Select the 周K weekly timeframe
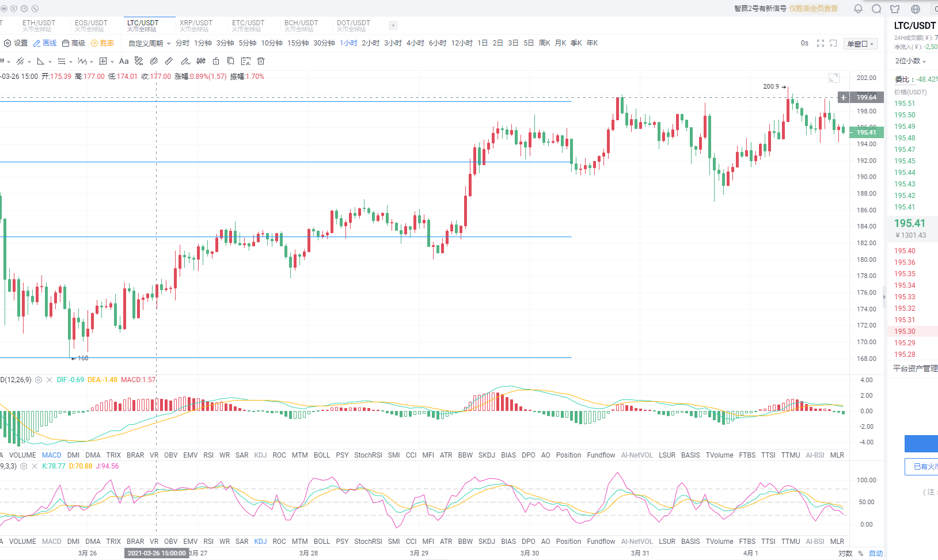The image size is (938, 560). coord(545,43)
